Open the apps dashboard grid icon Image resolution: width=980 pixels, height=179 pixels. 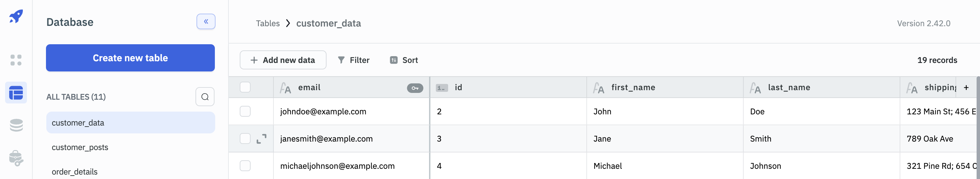click(x=16, y=60)
